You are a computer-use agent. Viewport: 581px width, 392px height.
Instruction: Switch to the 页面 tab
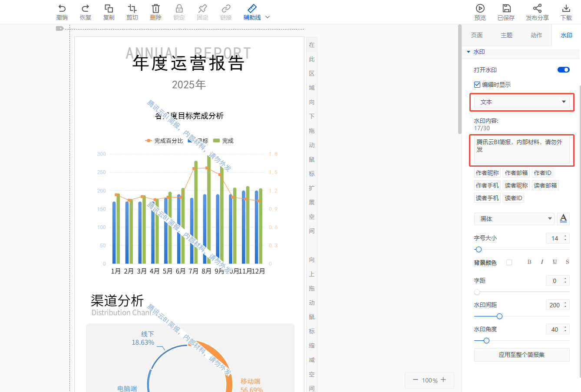pos(477,35)
